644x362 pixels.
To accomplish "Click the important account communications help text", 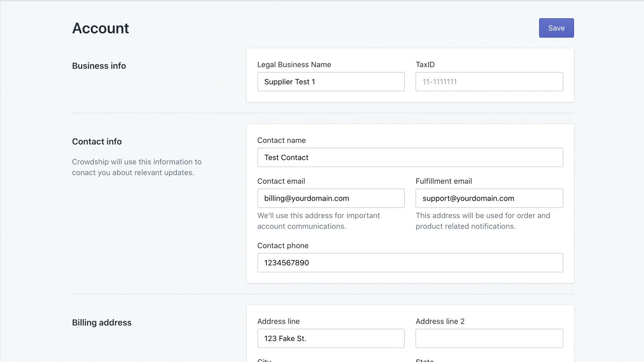I will [318, 221].
